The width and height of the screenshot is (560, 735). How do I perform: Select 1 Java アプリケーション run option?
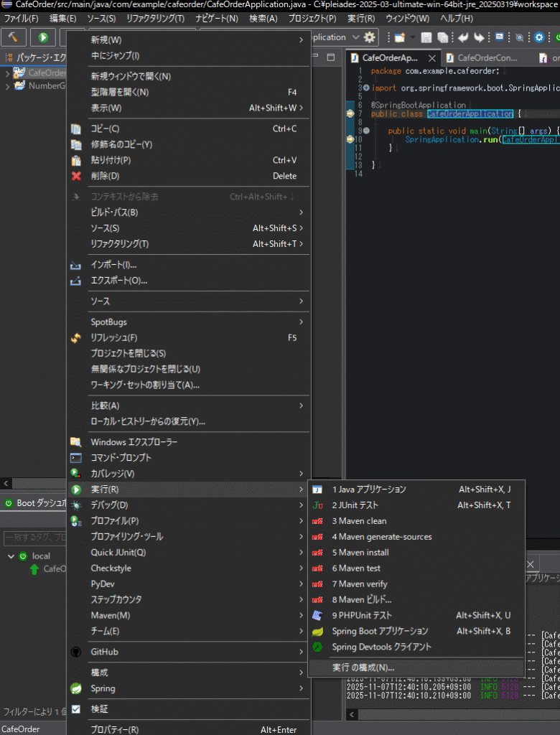[369, 490]
